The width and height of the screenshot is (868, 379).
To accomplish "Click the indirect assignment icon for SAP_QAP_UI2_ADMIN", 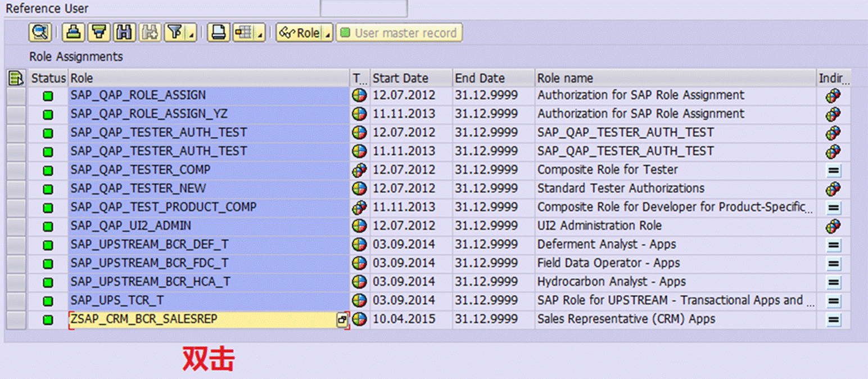I will (833, 226).
